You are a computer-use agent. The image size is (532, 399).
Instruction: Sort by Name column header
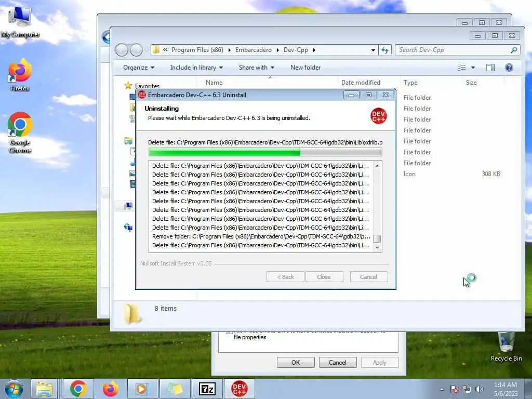pyautogui.click(x=268, y=83)
